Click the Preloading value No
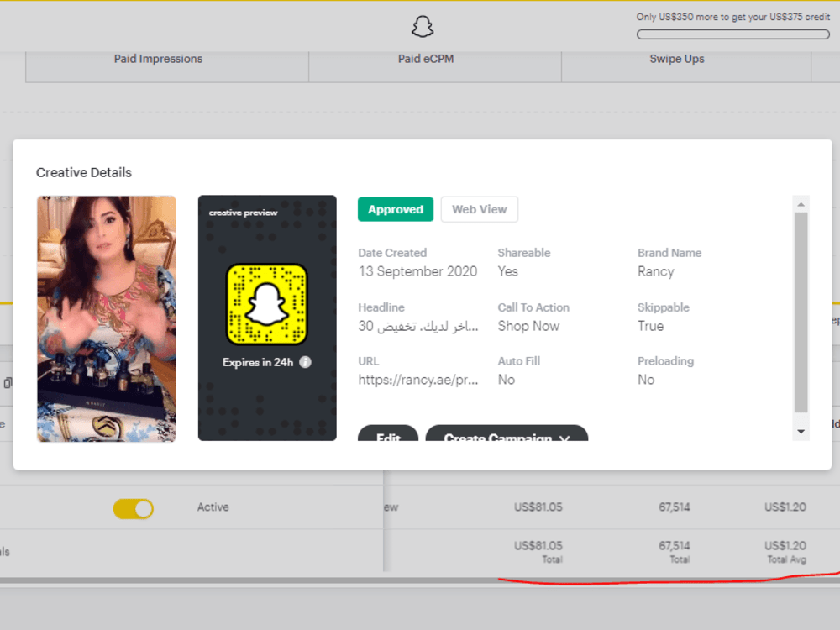 click(646, 380)
